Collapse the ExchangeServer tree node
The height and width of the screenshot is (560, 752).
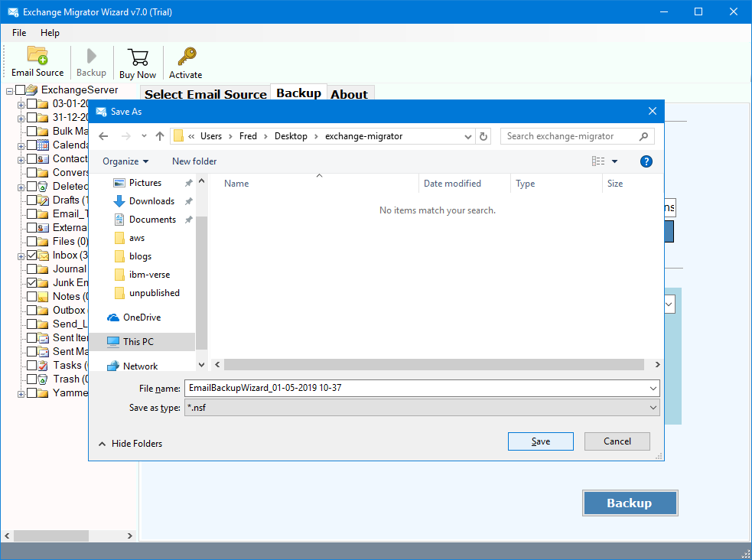(x=10, y=90)
